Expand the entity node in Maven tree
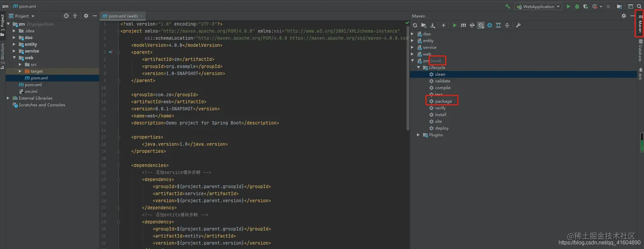 (x=412, y=41)
